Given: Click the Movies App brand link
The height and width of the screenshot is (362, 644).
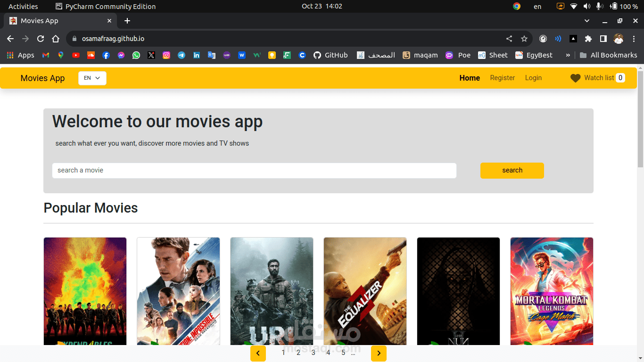Looking at the screenshot, I should coord(42,78).
